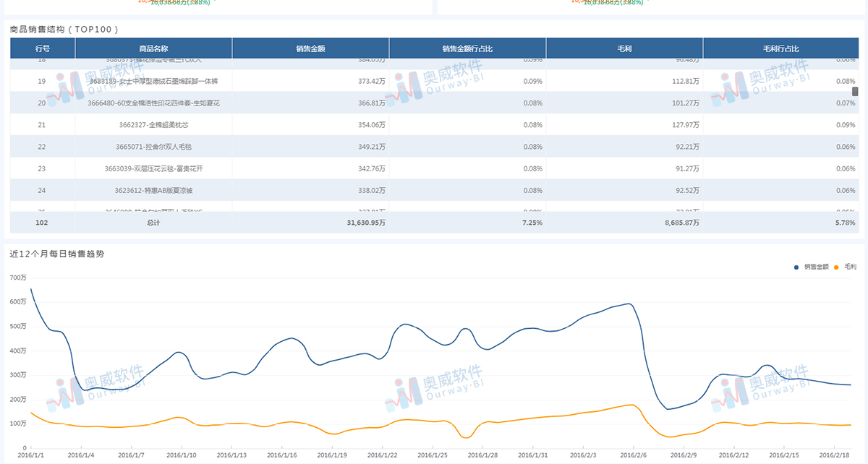Click x-axis date label 2016/2/6

pos(634,455)
